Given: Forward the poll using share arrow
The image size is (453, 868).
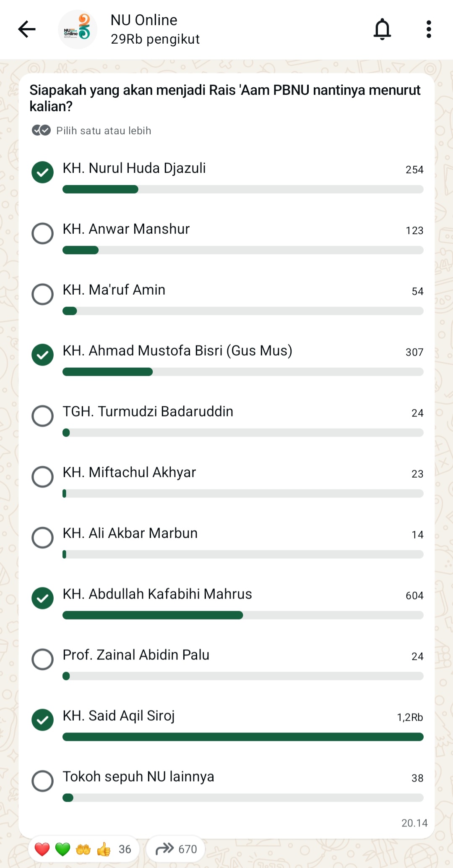Looking at the screenshot, I should click(164, 849).
